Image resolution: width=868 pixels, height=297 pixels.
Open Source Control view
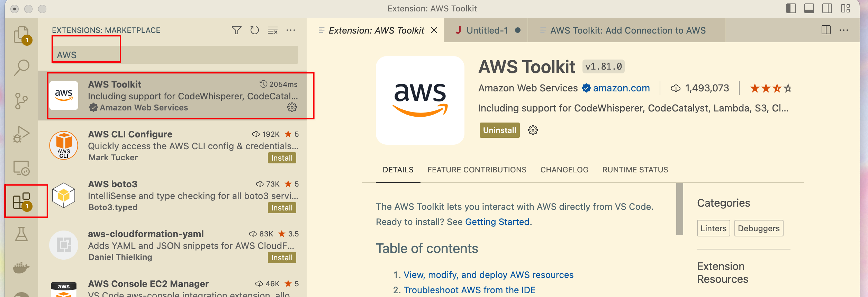[x=21, y=101]
